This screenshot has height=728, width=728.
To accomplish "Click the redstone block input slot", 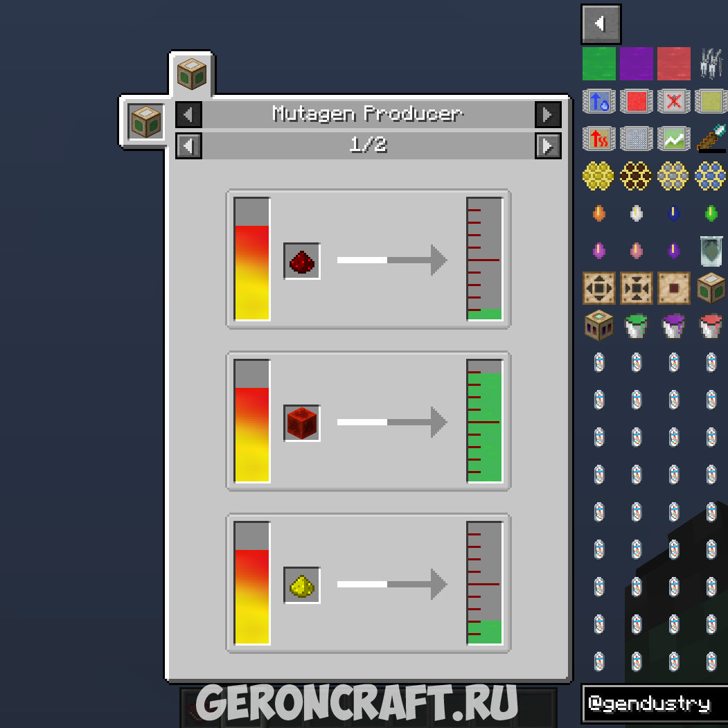I will click(x=302, y=423).
